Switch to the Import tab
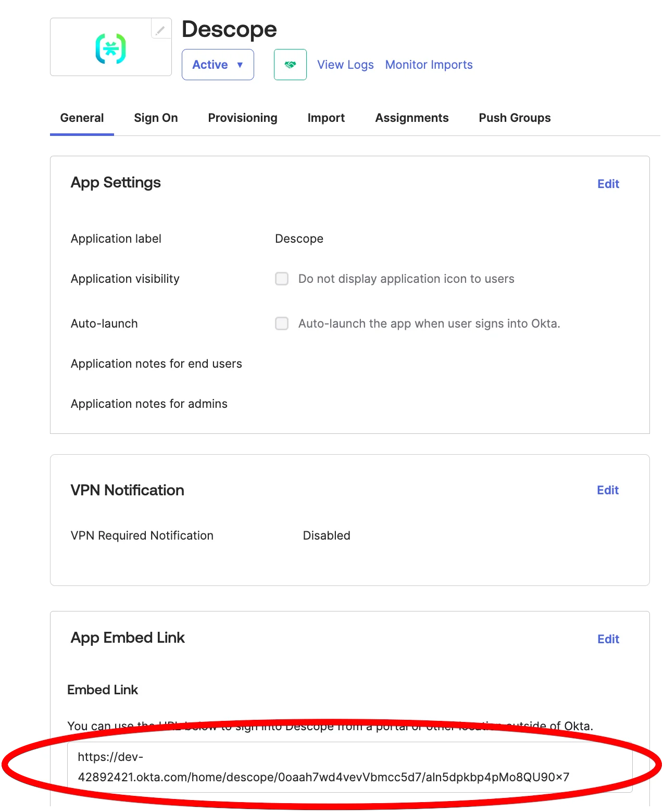 point(326,118)
